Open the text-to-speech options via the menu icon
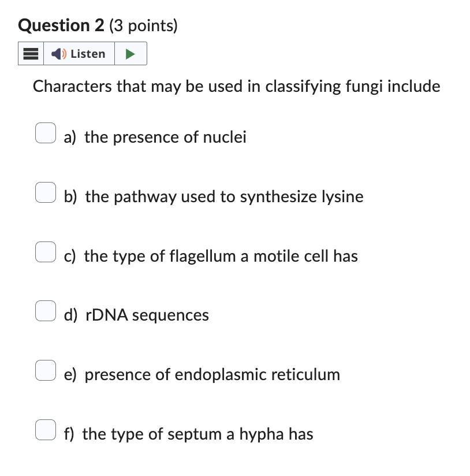470x476 pixels. coord(31,53)
